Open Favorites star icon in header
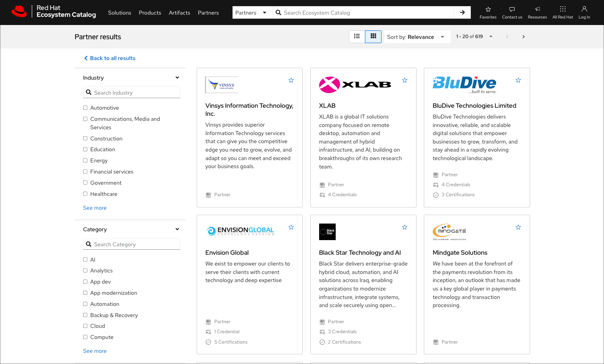604x364 pixels. [488, 9]
